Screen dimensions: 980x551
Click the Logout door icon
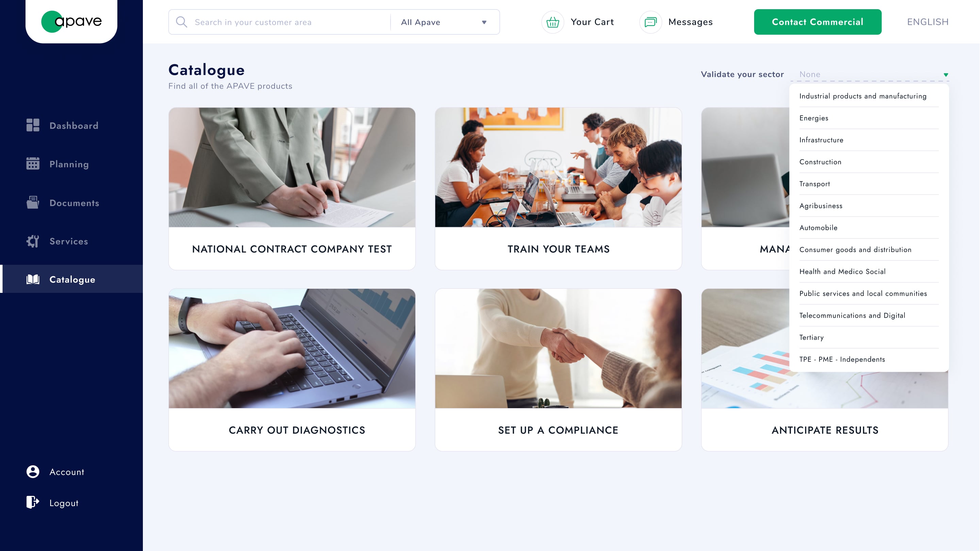(33, 502)
